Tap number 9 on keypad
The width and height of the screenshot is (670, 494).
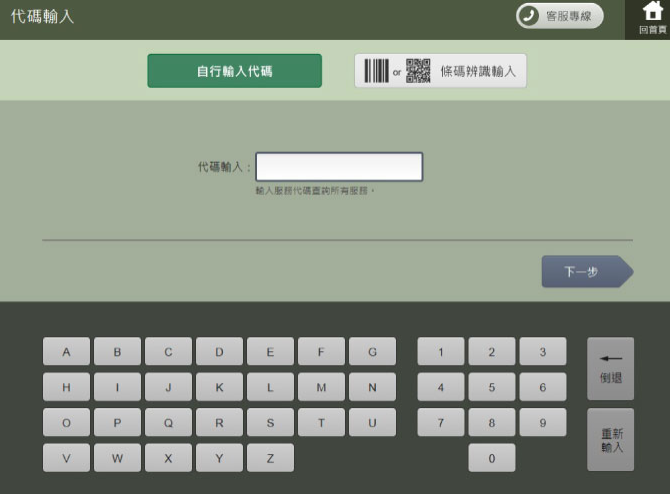pos(542,423)
